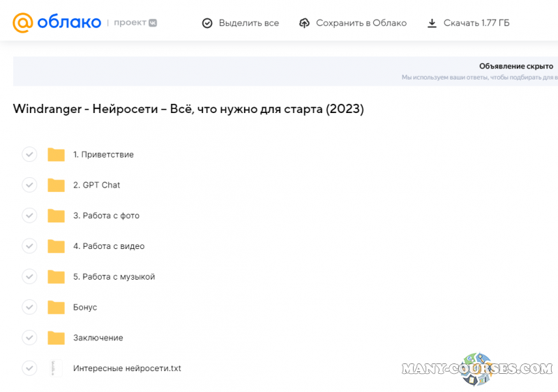This screenshot has width=558, height=392.
Task: Click the Облако @ logo icon
Action: pyautogui.click(x=22, y=23)
